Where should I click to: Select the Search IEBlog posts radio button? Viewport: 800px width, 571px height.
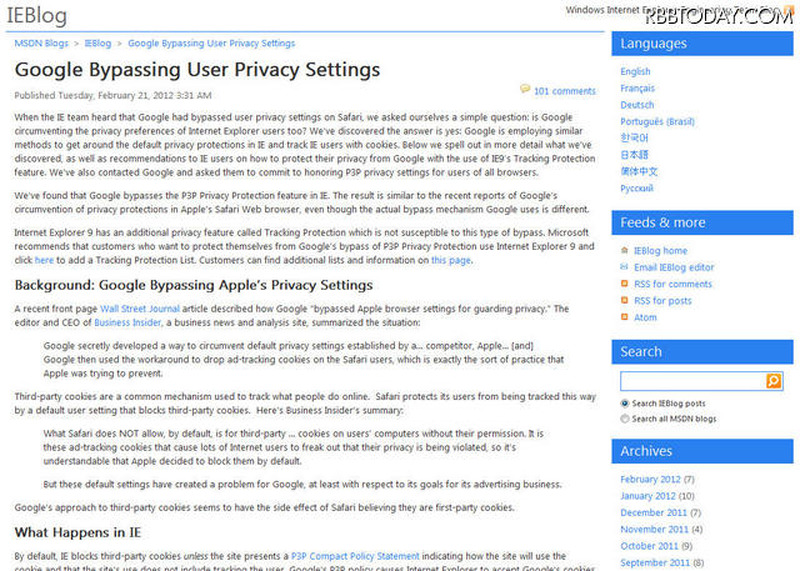point(625,403)
